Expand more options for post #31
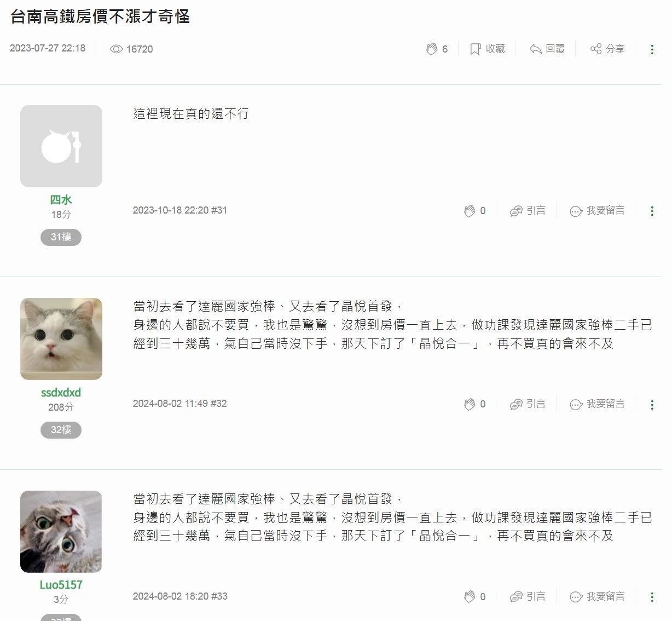The image size is (672, 621). (x=652, y=211)
